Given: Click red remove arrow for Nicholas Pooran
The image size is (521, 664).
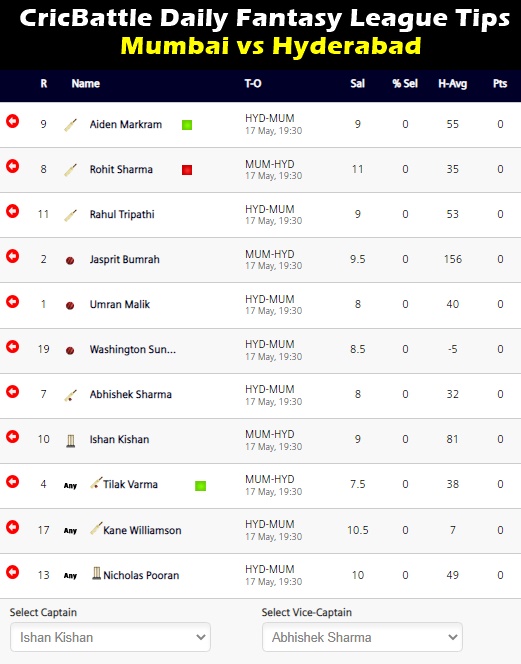Looking at the screenshot, I should pyautogui.click(x=13, y=572).
